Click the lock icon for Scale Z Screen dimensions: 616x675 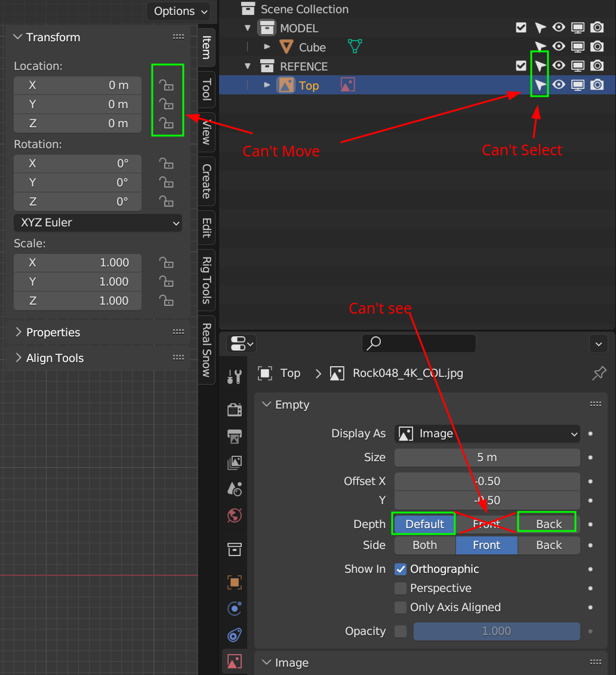point(167,300)
